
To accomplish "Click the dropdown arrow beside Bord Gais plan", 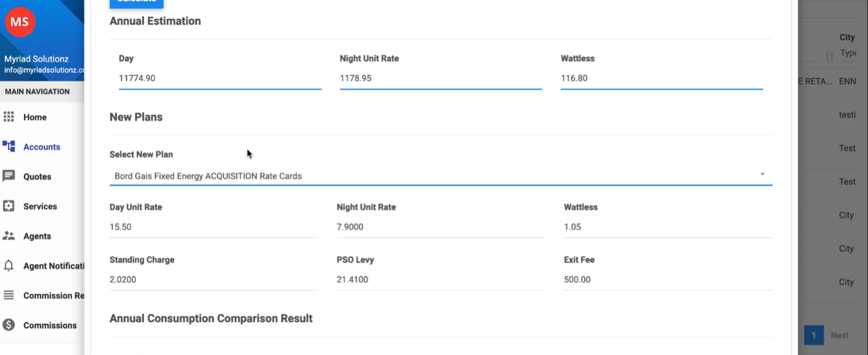I will tap(763, 174).
